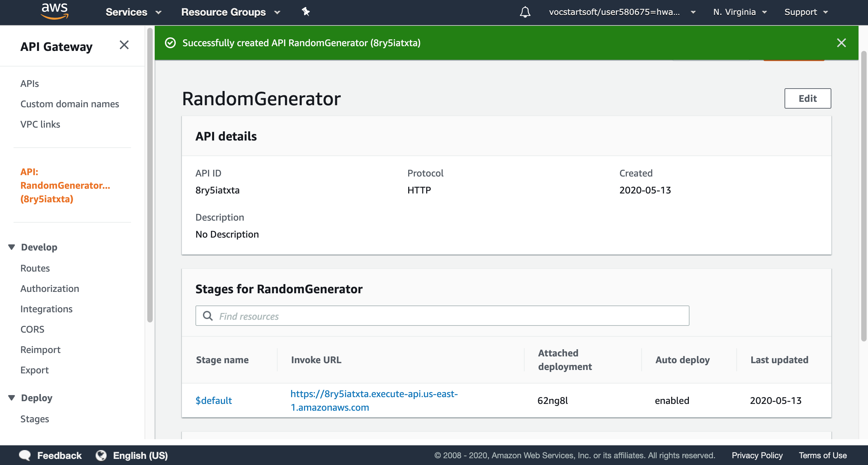868x465 pixels.
Task: Open the Terms of Use link
Action: (x=823, y=455)
